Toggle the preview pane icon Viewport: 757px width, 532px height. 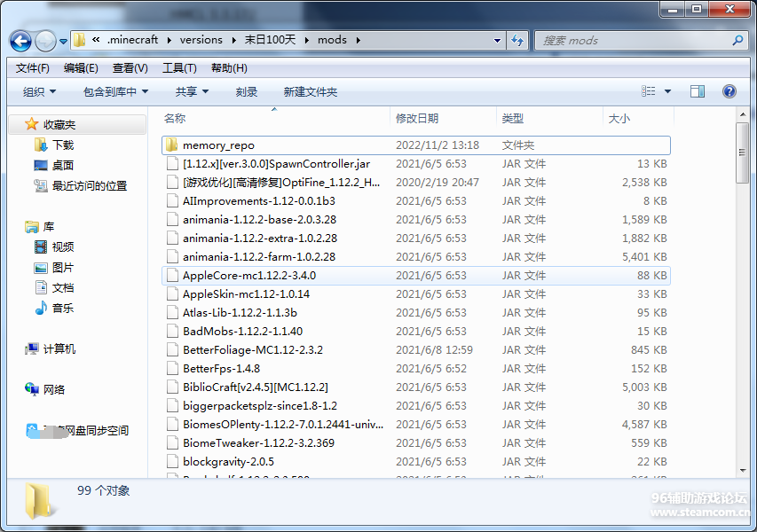click(698, 91)
